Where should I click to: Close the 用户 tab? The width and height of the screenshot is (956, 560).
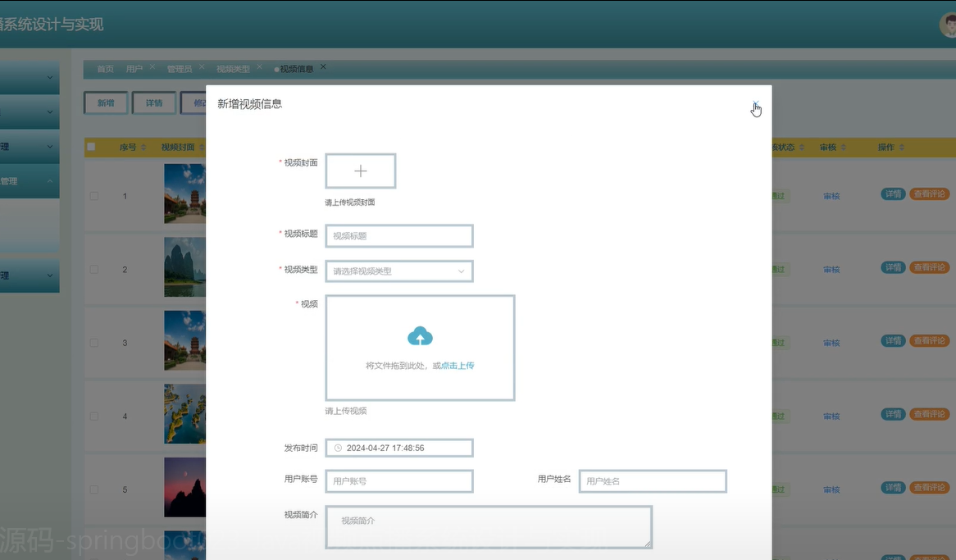(153, 66)
